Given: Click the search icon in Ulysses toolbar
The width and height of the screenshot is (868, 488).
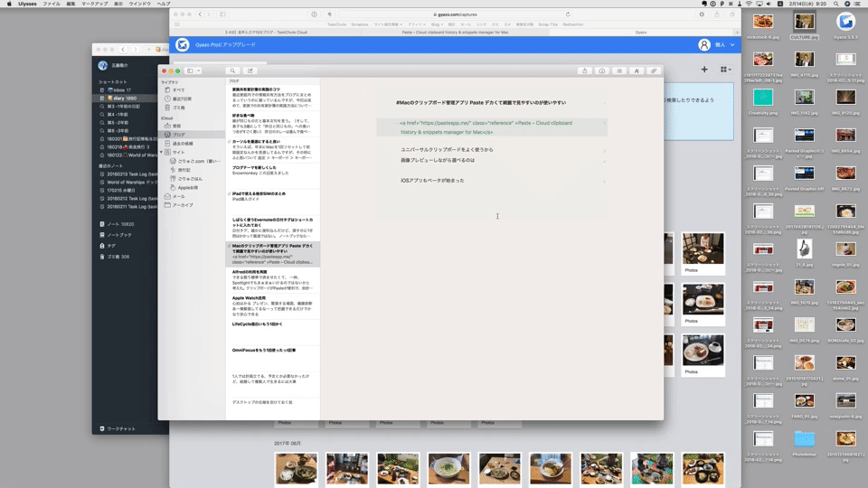Looking at the screenshot, I should (x=232, y=70).
